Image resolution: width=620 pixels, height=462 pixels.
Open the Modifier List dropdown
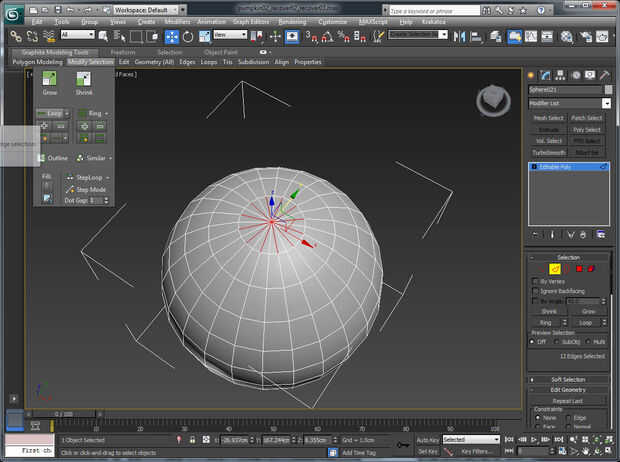568,103
